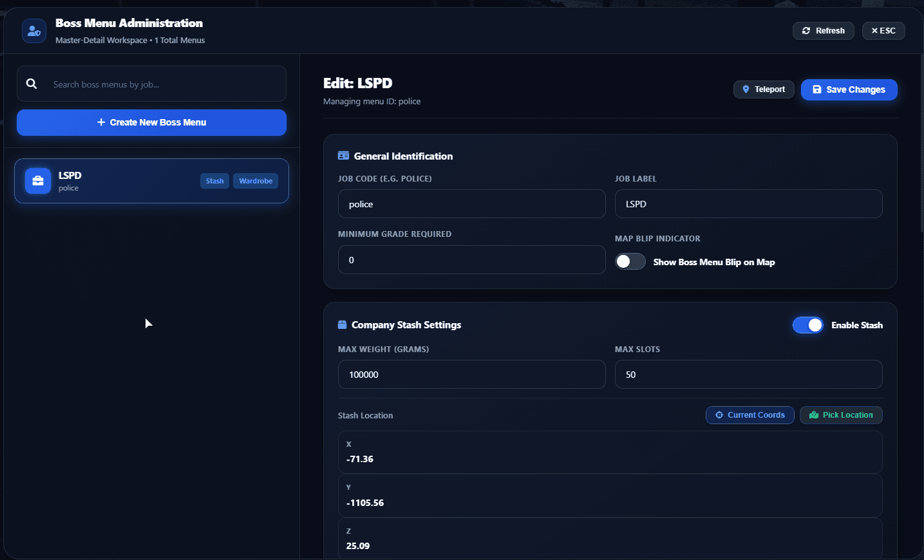Click the 'Enable Stash' label
The height and width of the screenshot is (560, 924).
pyautogui.click(x=857, y=325)
